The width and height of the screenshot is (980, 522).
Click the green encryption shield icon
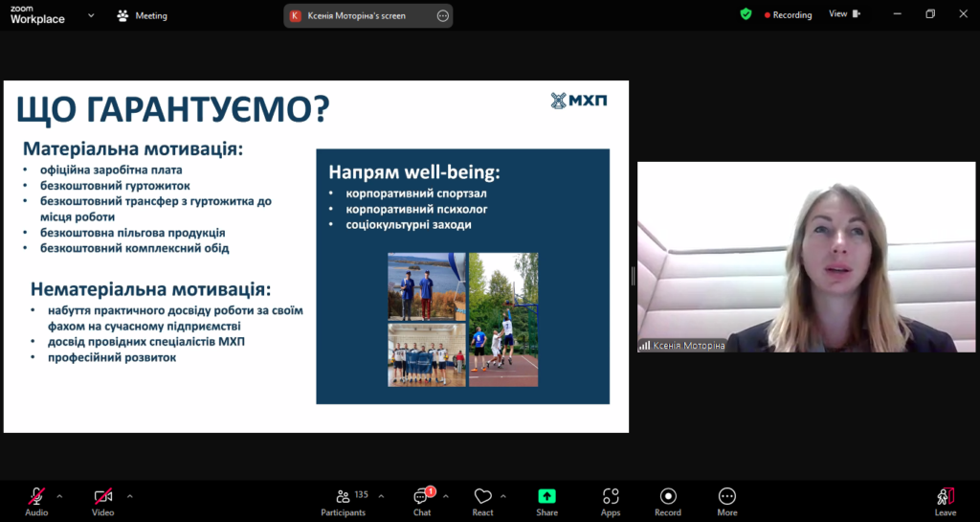tap(746, 14)
